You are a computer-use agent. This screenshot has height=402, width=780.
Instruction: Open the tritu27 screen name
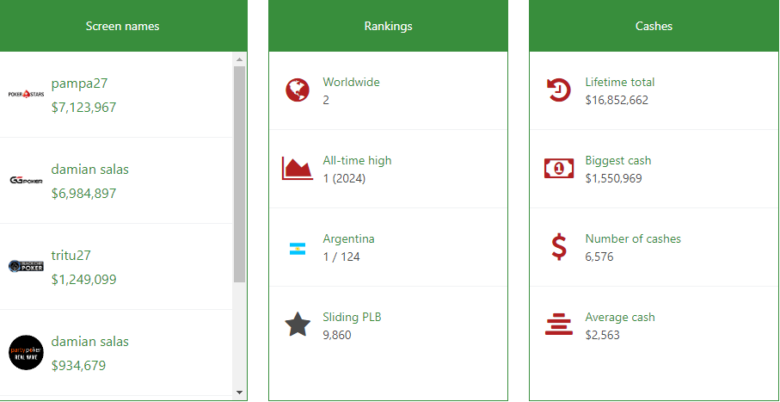(x=71, y=255)
